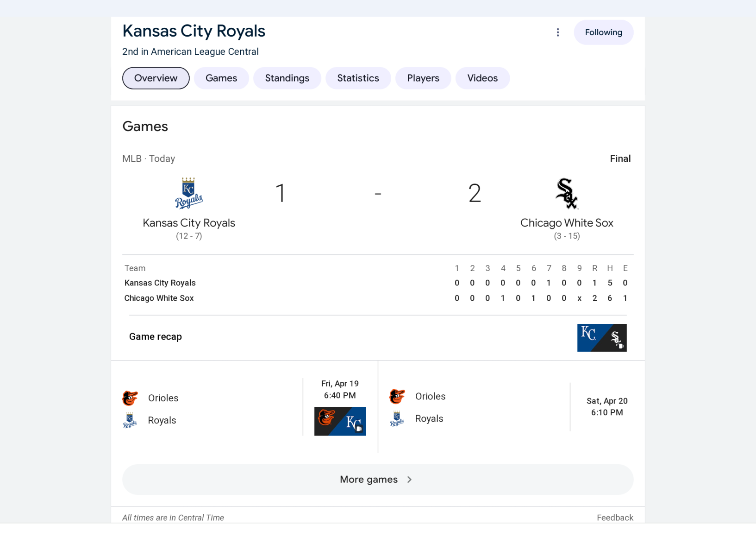
Task: Switch to the Games tab
Action: [x=221, y=78]
